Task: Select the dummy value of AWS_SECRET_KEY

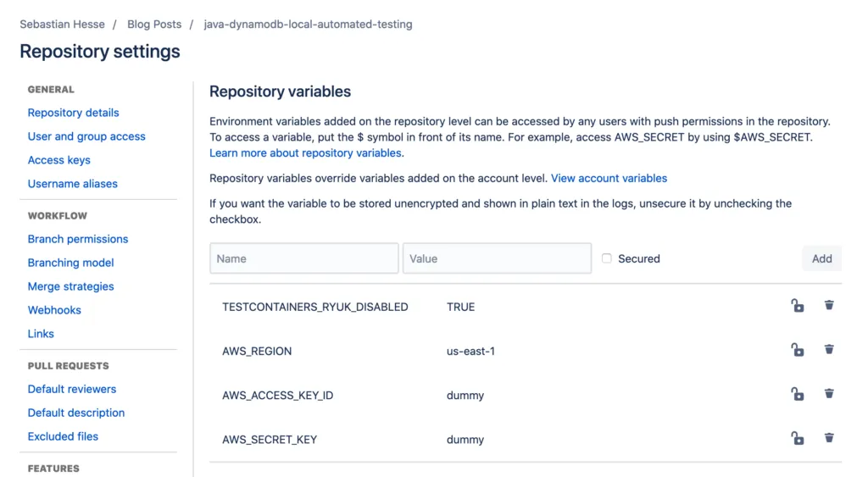Action: (x=465, y=440)
